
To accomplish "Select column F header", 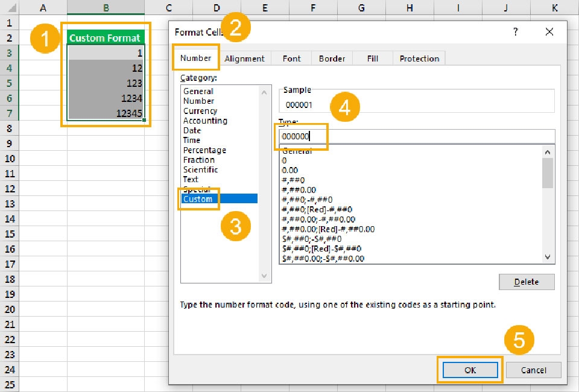I will pyautogui.click(x=313, y=7).
